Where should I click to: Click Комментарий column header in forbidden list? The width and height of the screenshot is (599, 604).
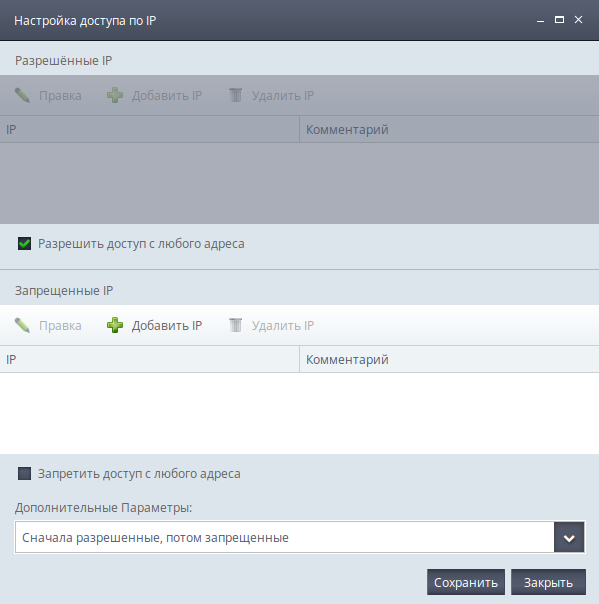(449, 359)
